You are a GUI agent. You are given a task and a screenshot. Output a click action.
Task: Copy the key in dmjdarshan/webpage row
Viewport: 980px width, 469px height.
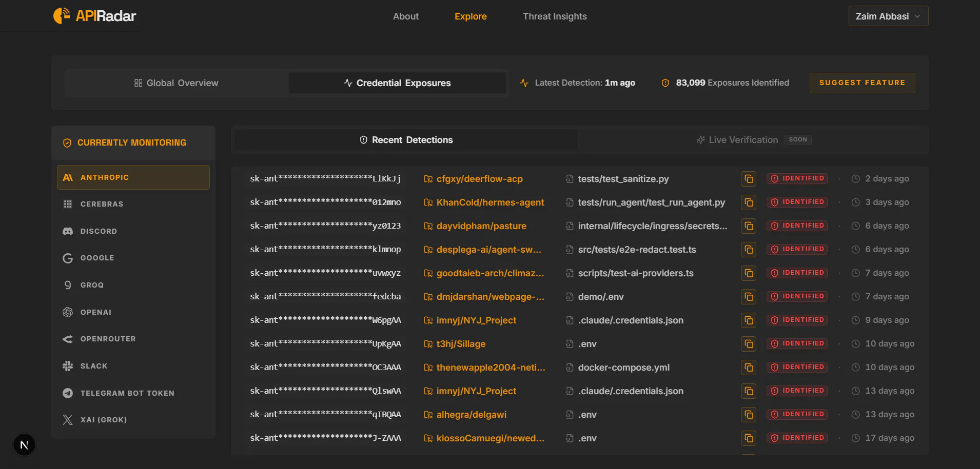coord(749,297)
